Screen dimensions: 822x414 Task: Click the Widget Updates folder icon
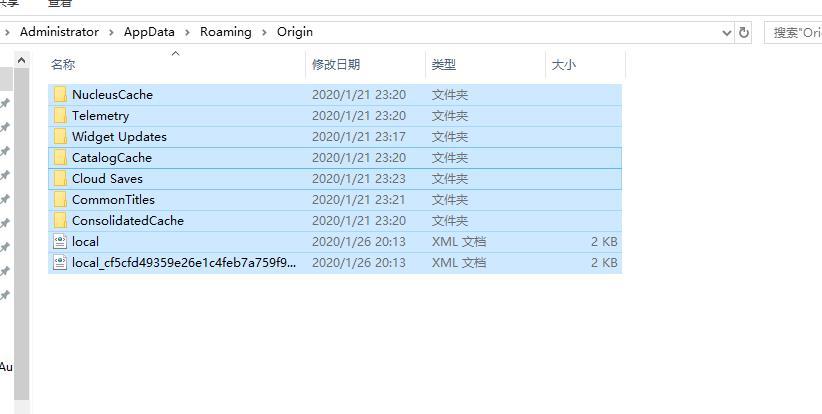point(60,137)
